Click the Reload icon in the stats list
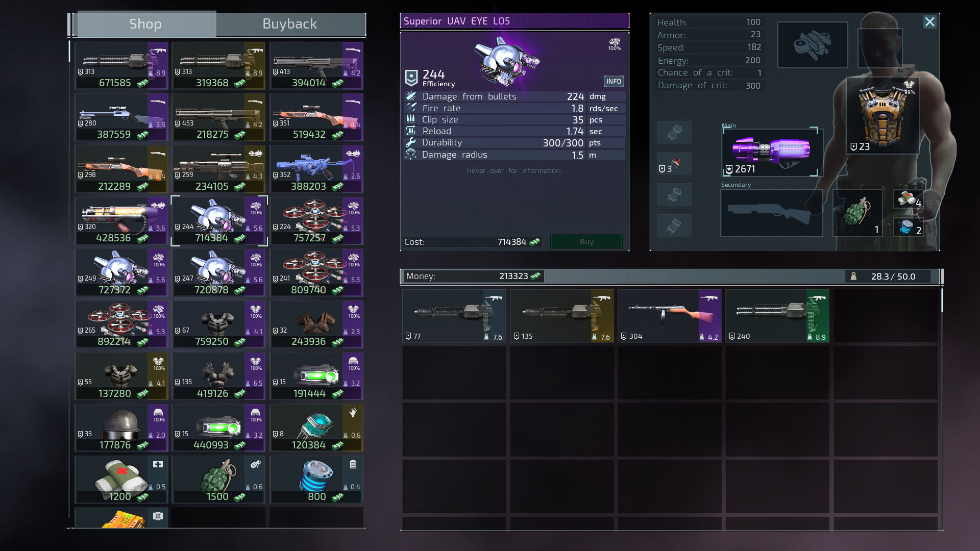Viewport: 980px width, 551px height. coord(410,131)
